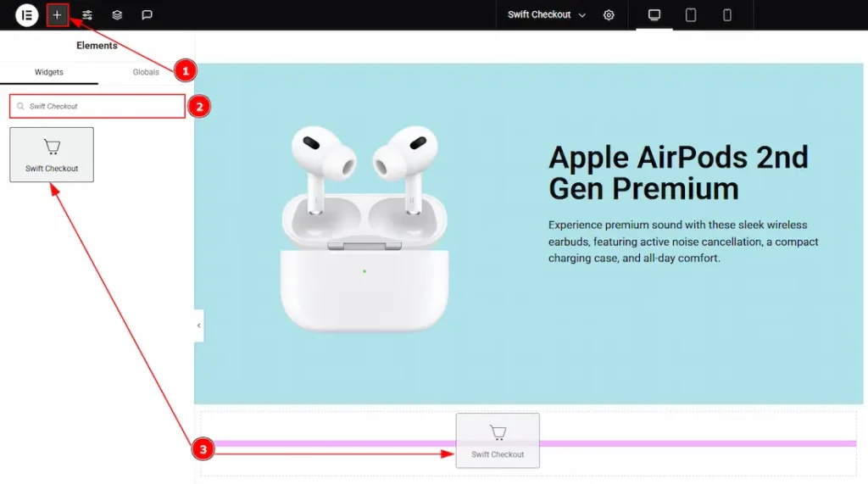This screenshot has height=484, width=868.
Task: Select the Globals tab
Action: pyautogui.click(x=146, y=72)
